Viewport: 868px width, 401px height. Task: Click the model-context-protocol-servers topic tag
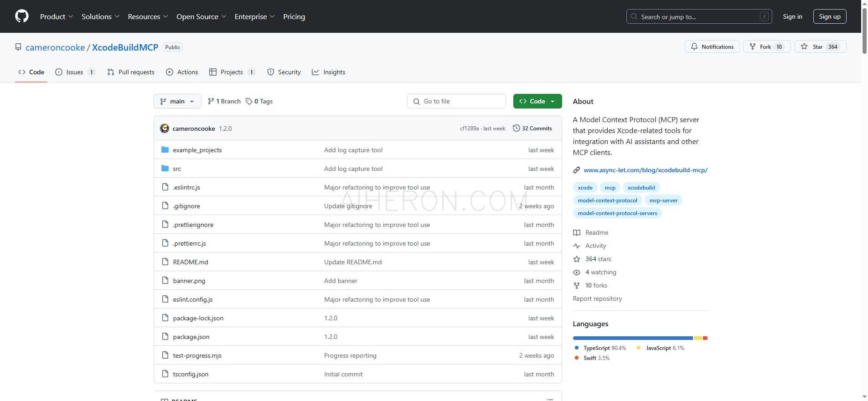pos(617,213)
